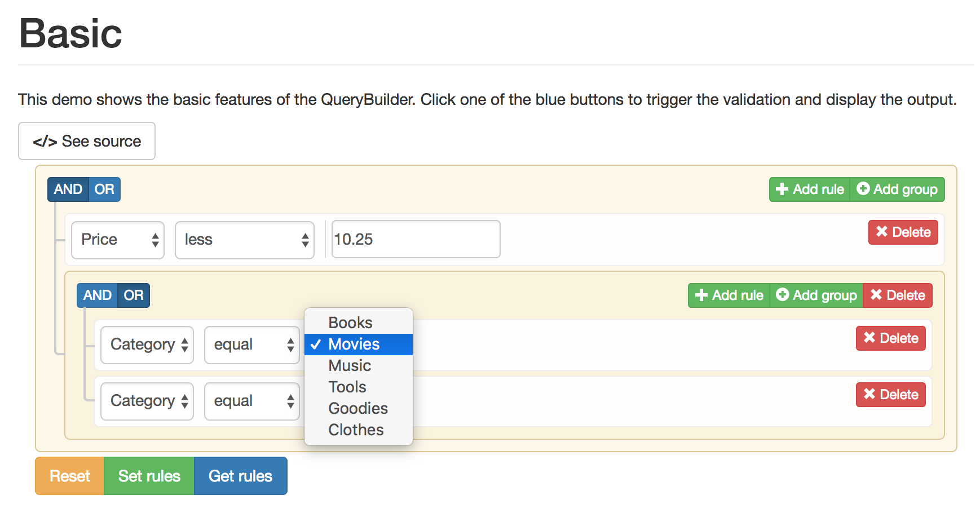Click the plus icon on top Add rule
980x530 pixels.
(782, 189)
